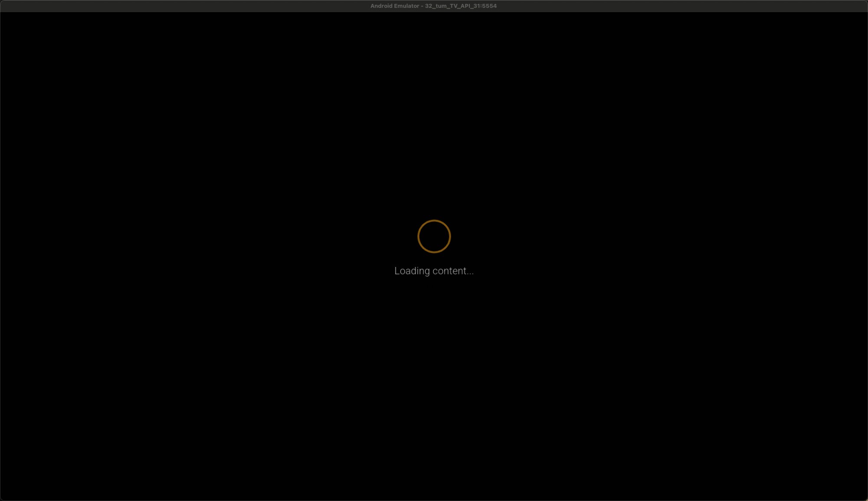Click the top edge of the spinner ring

434,221
